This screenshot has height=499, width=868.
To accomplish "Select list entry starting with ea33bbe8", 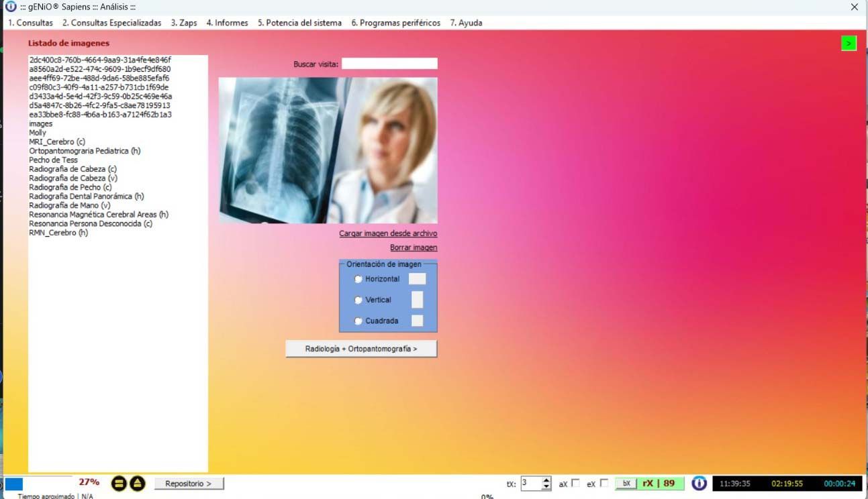I will click(101, 115).
